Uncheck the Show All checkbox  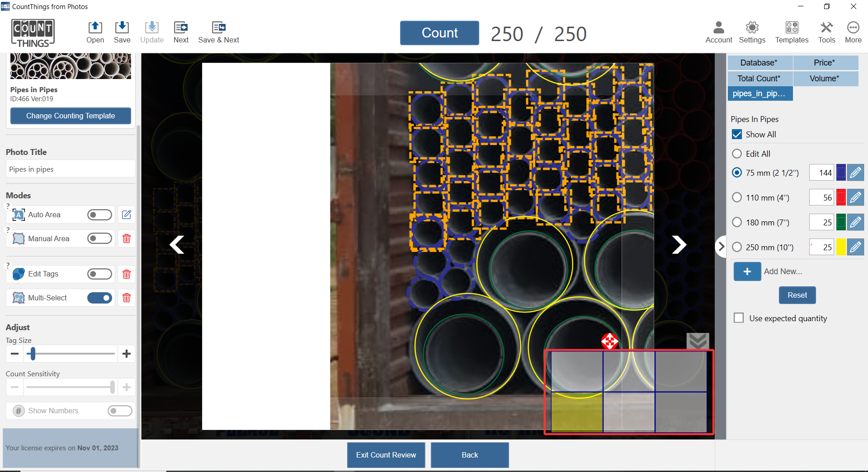coord(737,135)
